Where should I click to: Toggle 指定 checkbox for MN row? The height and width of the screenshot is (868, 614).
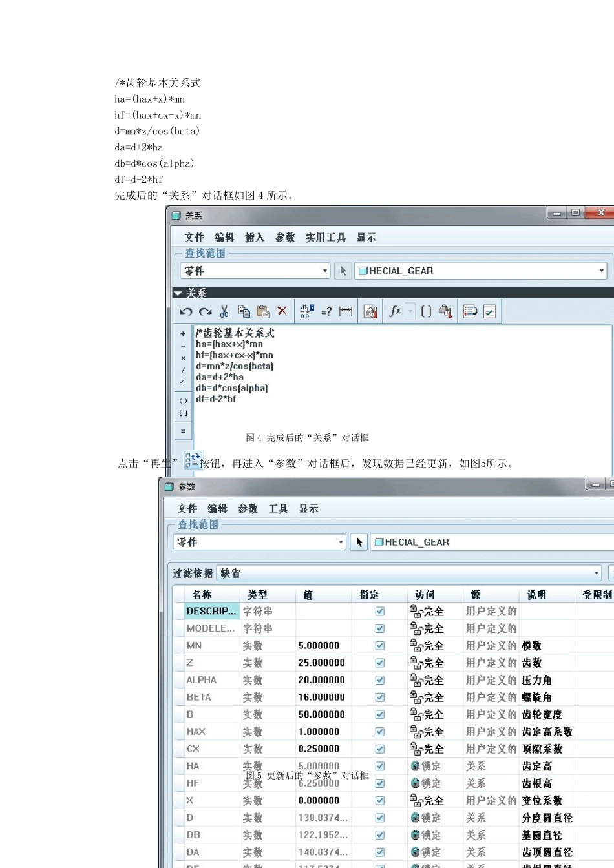tap(380, 645)
